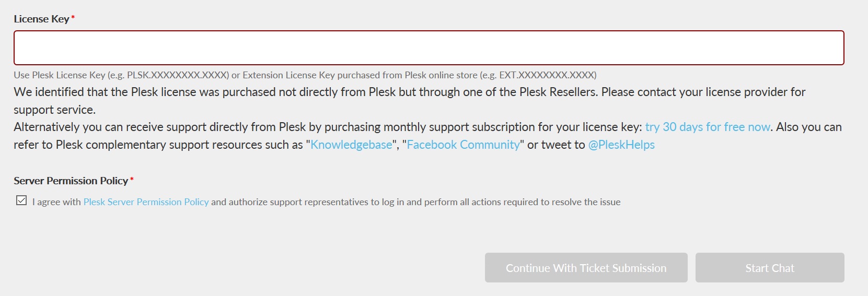Click the PLSK.XXXXXXXX.XXXX example key text
The height and width of the screenshot is (296, 868).
(x=178, y=75)
